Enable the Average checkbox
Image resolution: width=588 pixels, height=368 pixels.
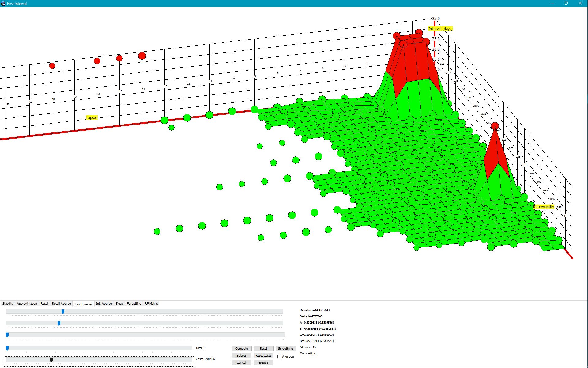(279, 356)
